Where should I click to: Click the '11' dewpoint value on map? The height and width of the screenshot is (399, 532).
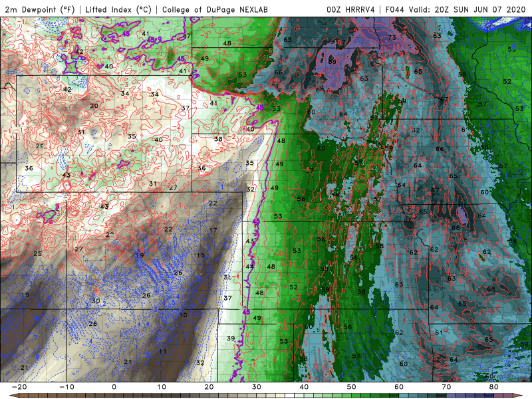click(163, 351)
